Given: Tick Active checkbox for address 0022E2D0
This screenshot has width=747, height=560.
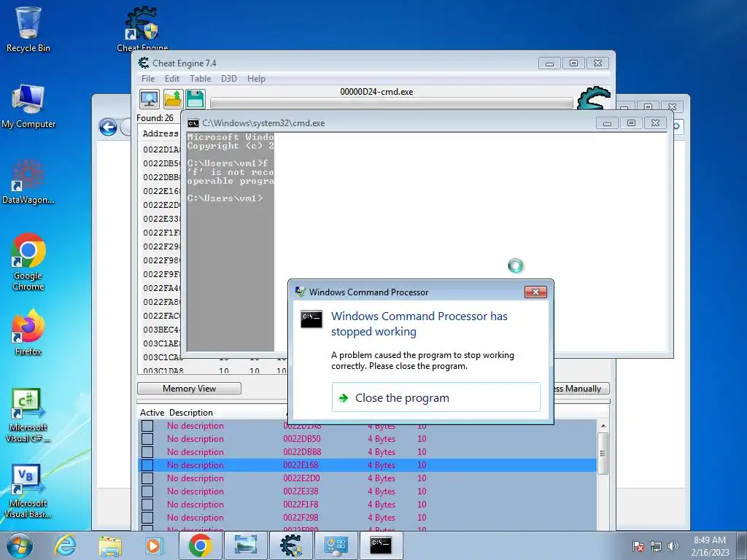Looking at the screenshot, I should click(147, 478).
